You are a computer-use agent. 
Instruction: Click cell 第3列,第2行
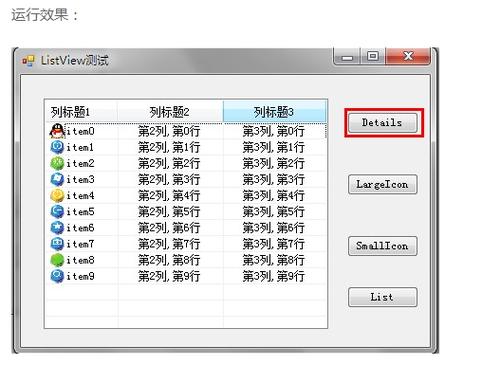tap(273, 163)
